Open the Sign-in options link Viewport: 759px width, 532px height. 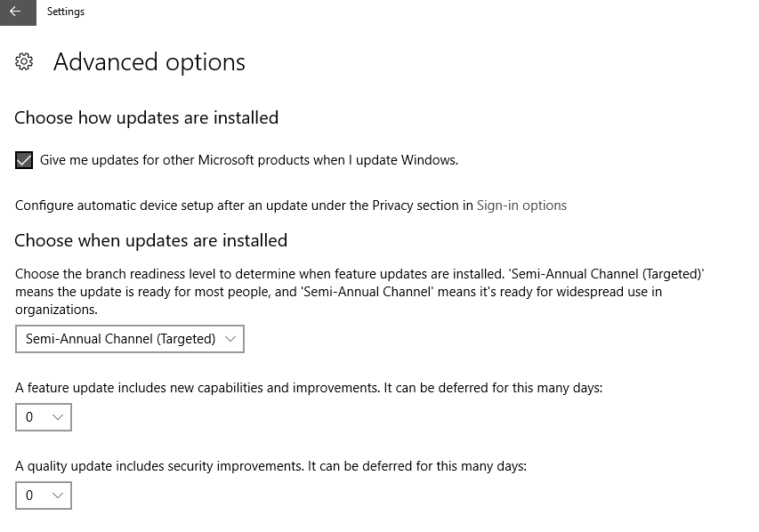click(522, 206)
